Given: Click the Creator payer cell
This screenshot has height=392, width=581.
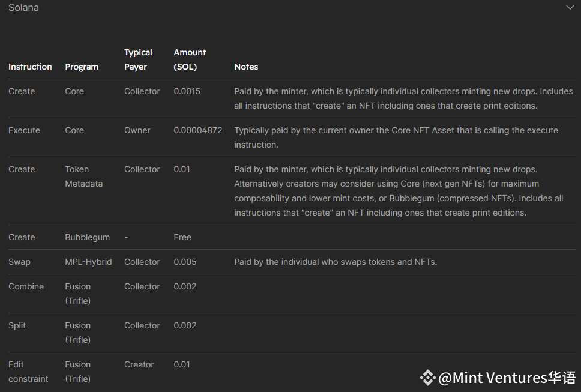Looking at the screenshot, I should coord(139,364).
